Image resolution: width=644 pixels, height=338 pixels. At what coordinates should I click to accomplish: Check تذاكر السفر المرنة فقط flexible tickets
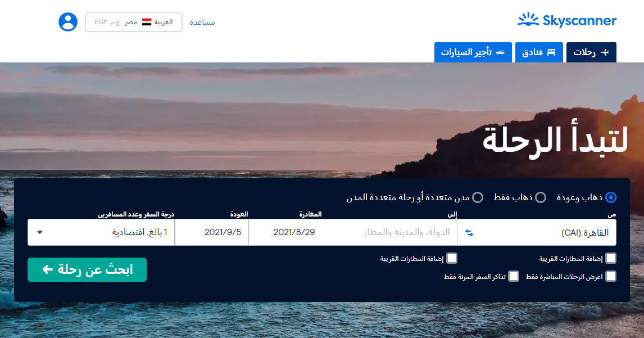click(513, 277)
